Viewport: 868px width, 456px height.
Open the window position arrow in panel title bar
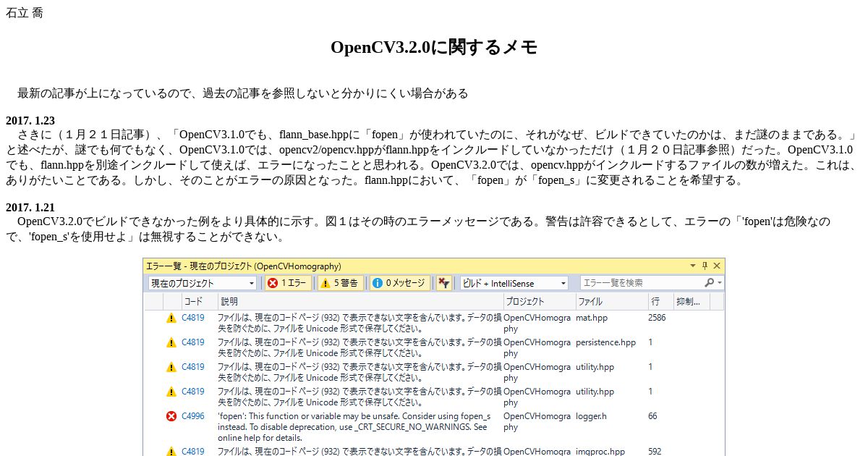point(693,266)
